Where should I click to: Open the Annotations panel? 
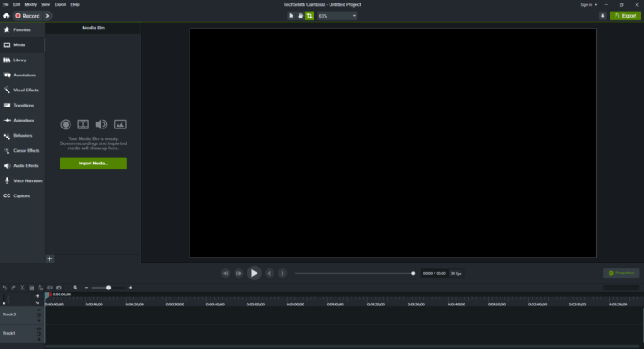pyautogui.click(x=23, y=76)
